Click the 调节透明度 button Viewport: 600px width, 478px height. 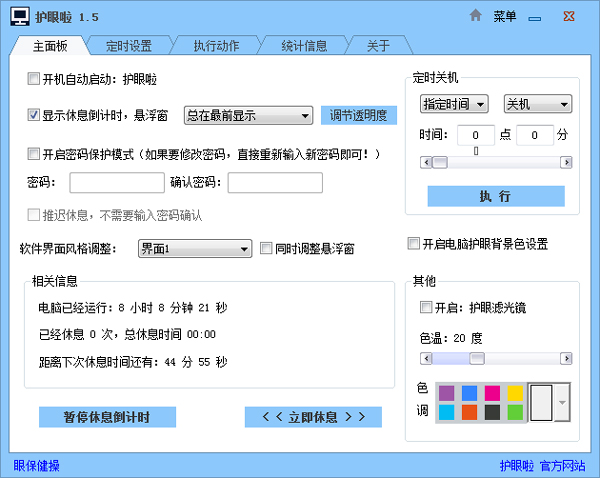pos(359,115)
